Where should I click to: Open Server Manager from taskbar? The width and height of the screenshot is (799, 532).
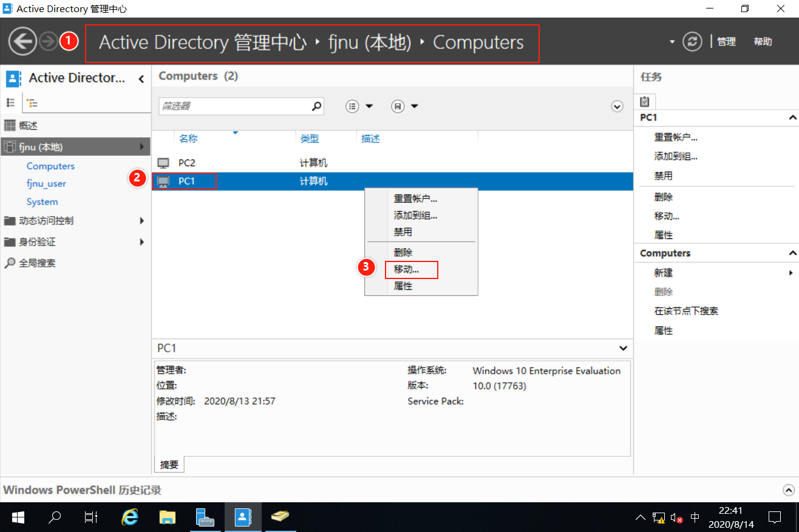coord(205,517)
